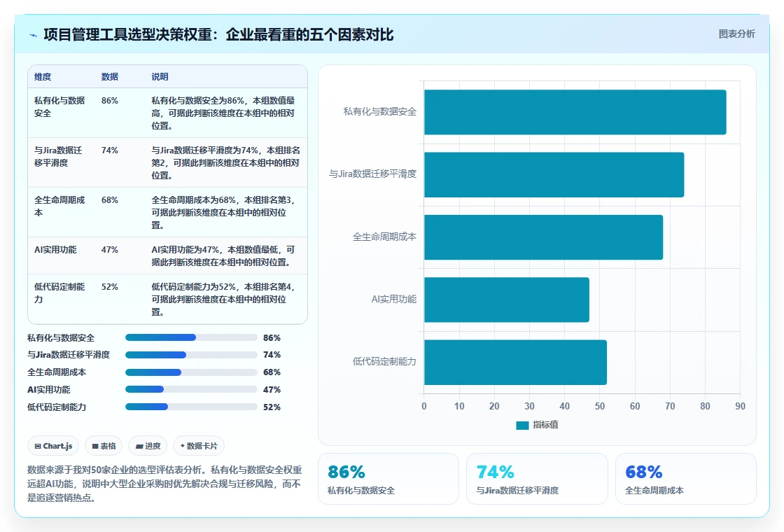Image resolution: width=784 pixels, height=532 pixels.
Task: Click the 全生命周期成本 progress bar
Action: pyautogui.click(x=191, y=372)
